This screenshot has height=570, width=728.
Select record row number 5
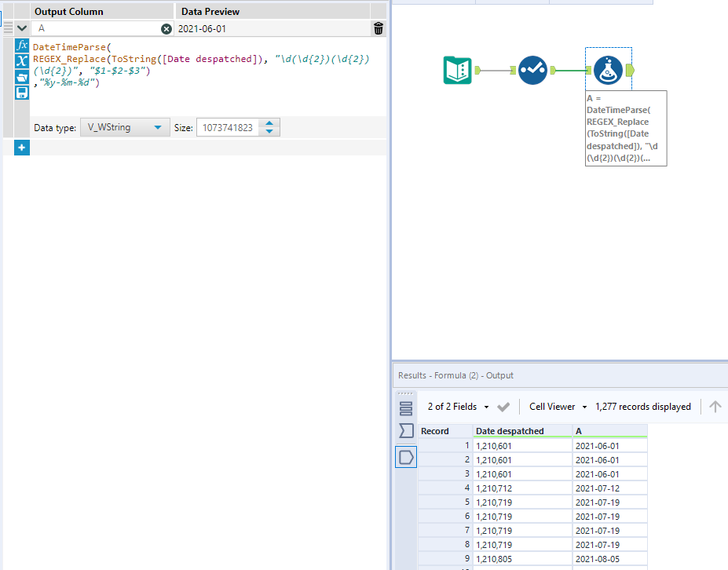tap(445, 502)
